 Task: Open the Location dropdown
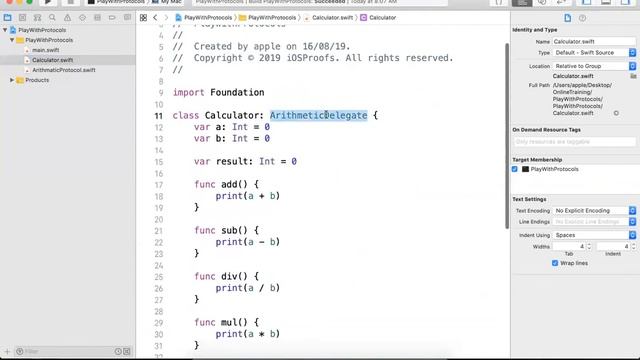pos(594,66)
